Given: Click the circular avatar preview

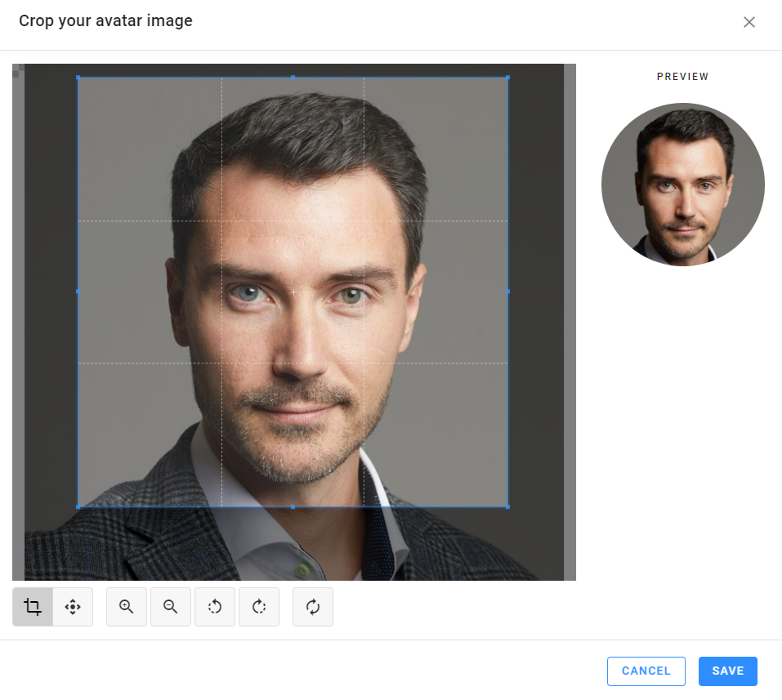Looking at the screenshot, I should [682, 185].
